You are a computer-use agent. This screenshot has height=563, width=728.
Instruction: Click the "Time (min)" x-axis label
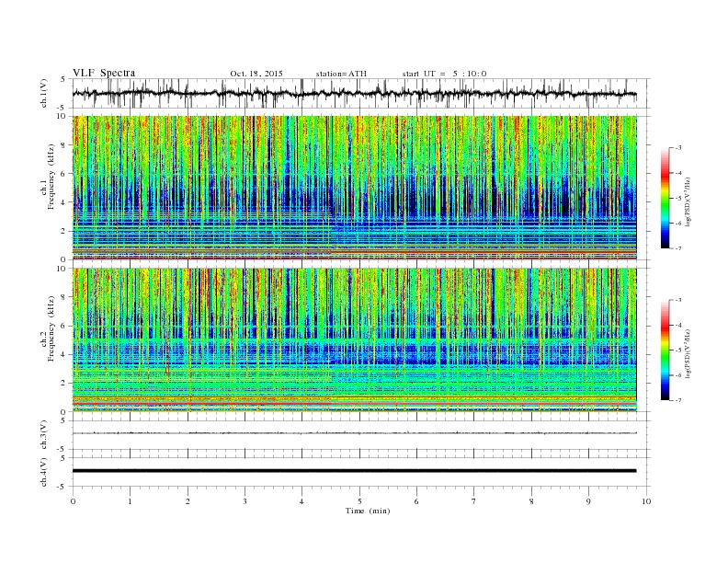[x=368, y=511]
